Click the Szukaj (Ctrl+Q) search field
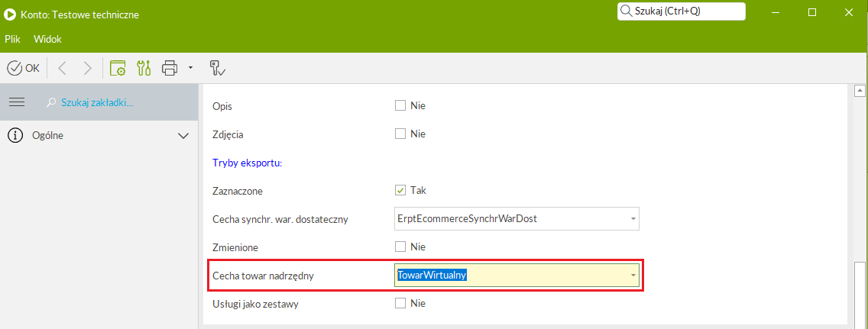868x329 pixels. 682,11
